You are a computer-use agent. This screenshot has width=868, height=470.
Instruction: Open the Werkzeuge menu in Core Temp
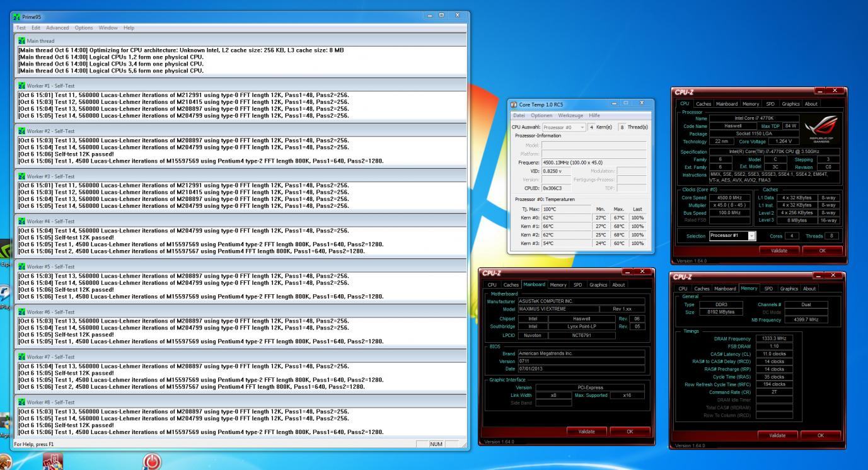[570, 115]
